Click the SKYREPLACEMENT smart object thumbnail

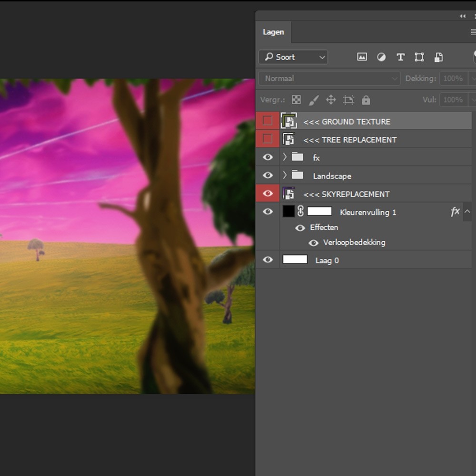(289, 193)
